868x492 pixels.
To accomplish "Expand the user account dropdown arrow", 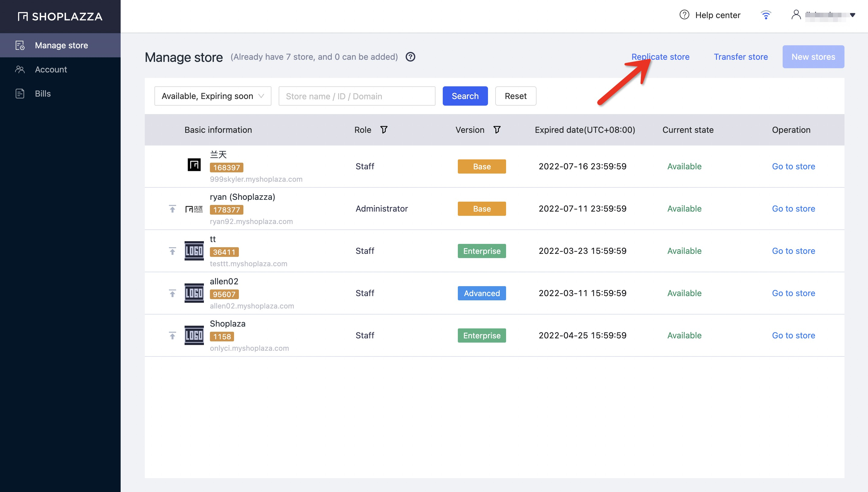I will [x=853, y=15].
